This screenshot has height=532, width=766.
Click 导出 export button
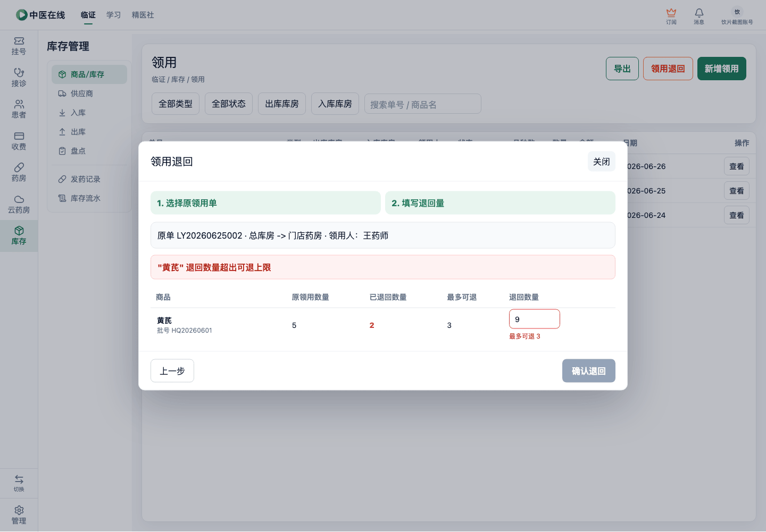[x=622, y=69]
